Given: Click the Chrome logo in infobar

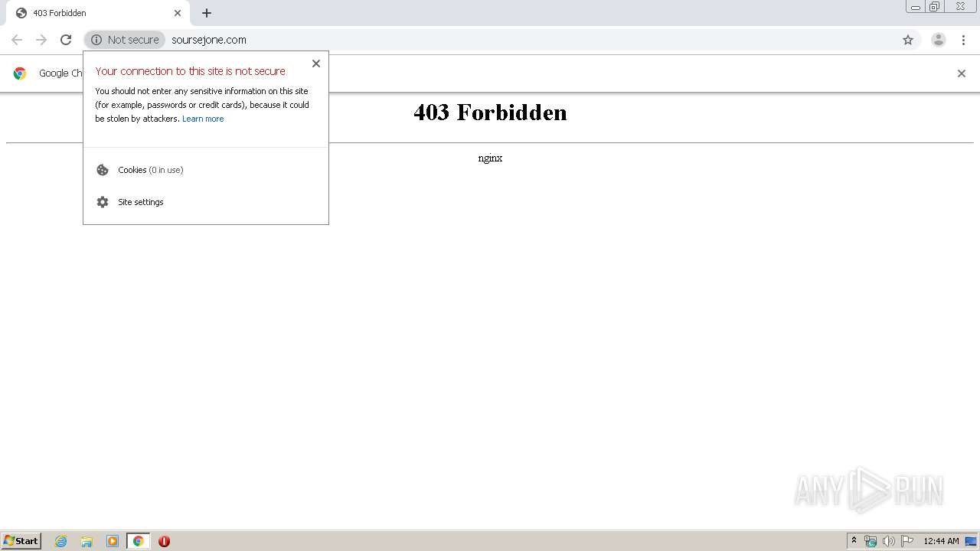Looking at the screenshot, I should click(20, 73).
